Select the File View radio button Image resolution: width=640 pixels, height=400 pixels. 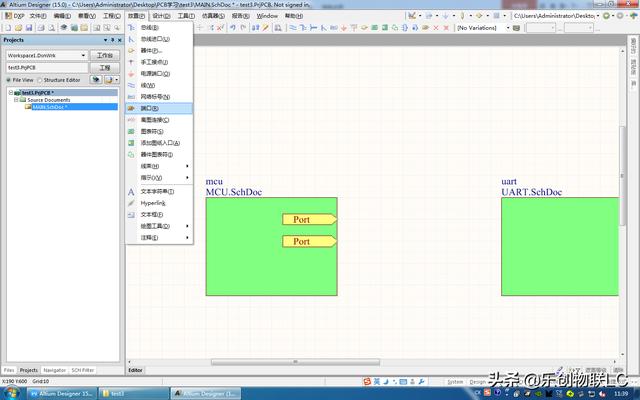click(x=9, y=80)
